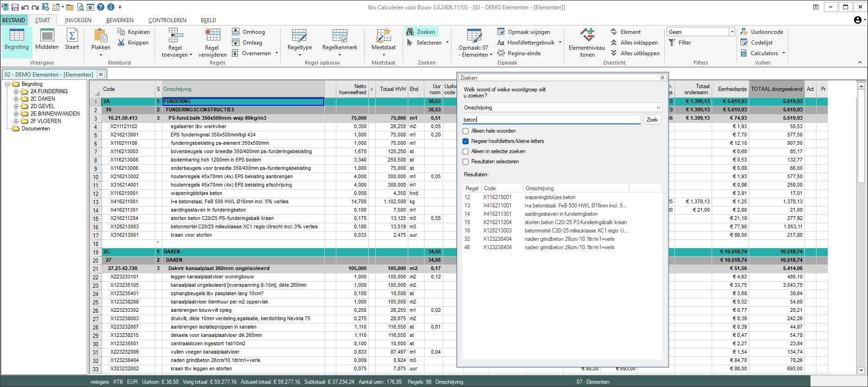
Task: Insert a Pagina-einde
Action: 519,53
